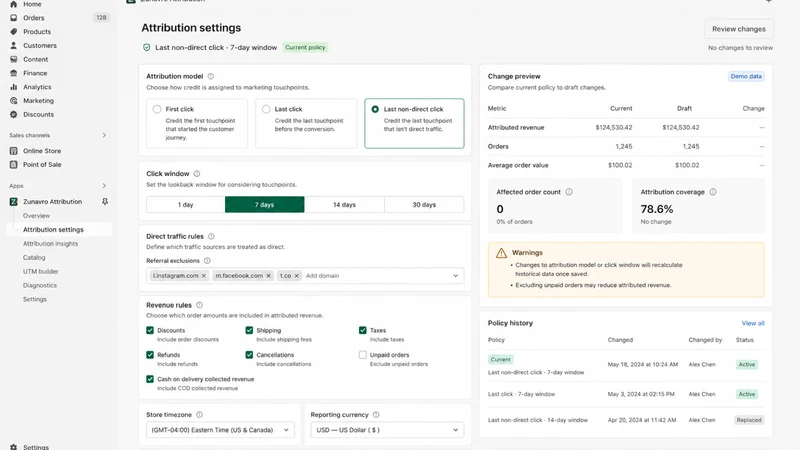This screenshot has width=800, height=450.
Task: Toggle Cash on delivery collected revenue
Action: (150, 380)
